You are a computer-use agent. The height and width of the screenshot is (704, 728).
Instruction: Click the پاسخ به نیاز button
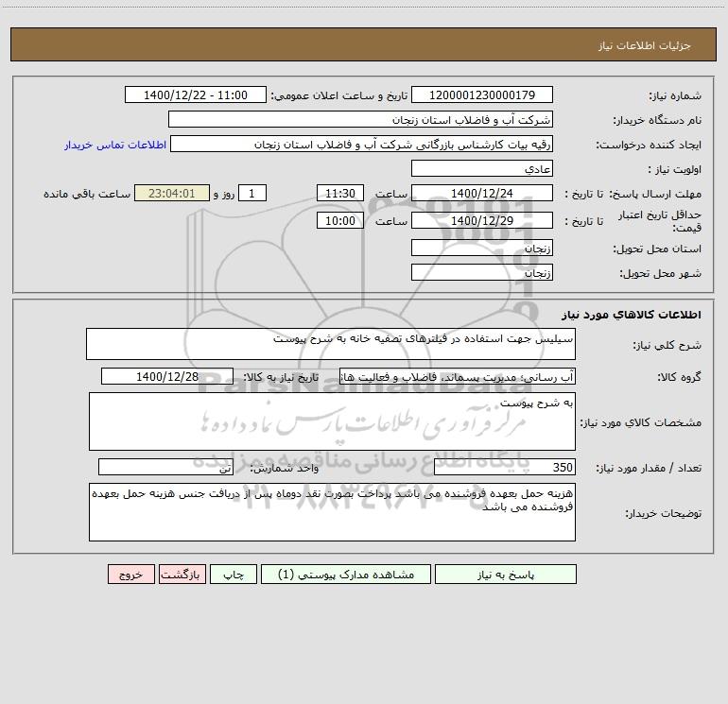pos(506,574)
